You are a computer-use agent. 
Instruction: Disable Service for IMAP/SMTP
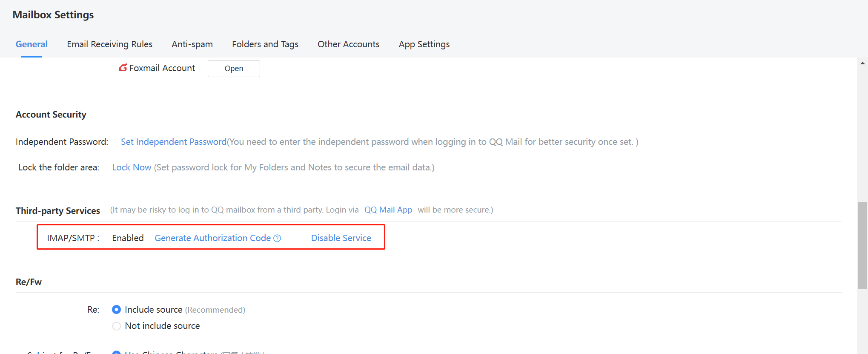click(341, 238)
